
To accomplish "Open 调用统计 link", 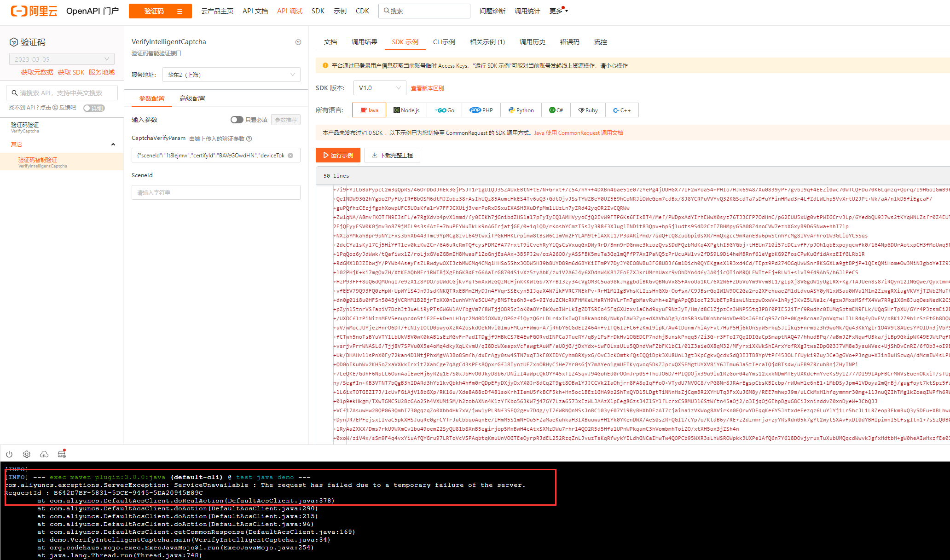I will click(x=527, y=11).
